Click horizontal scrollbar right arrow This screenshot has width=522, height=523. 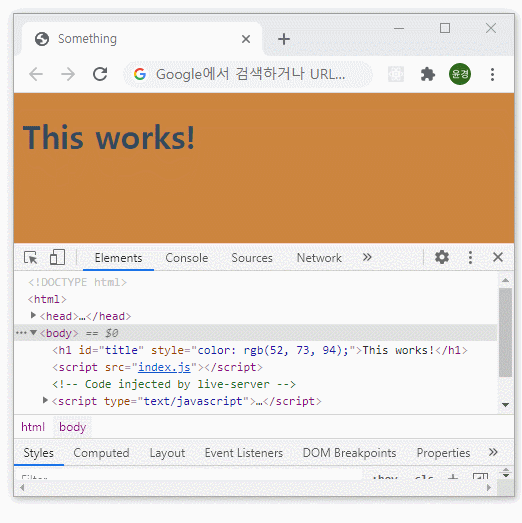(x=489, y=488)
